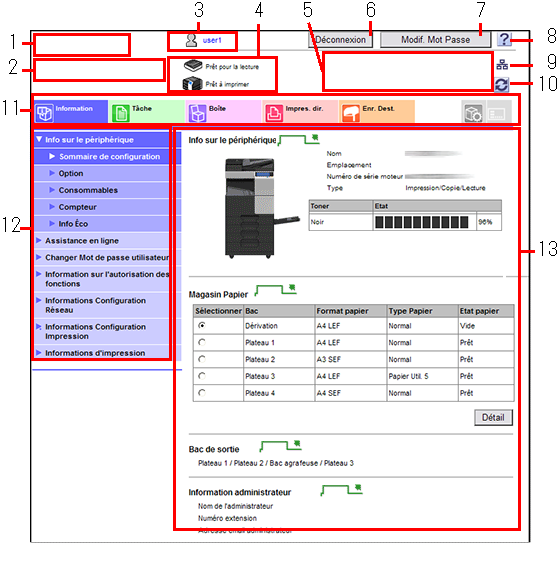The width and height of the screenshot is (560, 572).
Task: Refresh the page with the refresh icon
Action: [x=502, y=85]
